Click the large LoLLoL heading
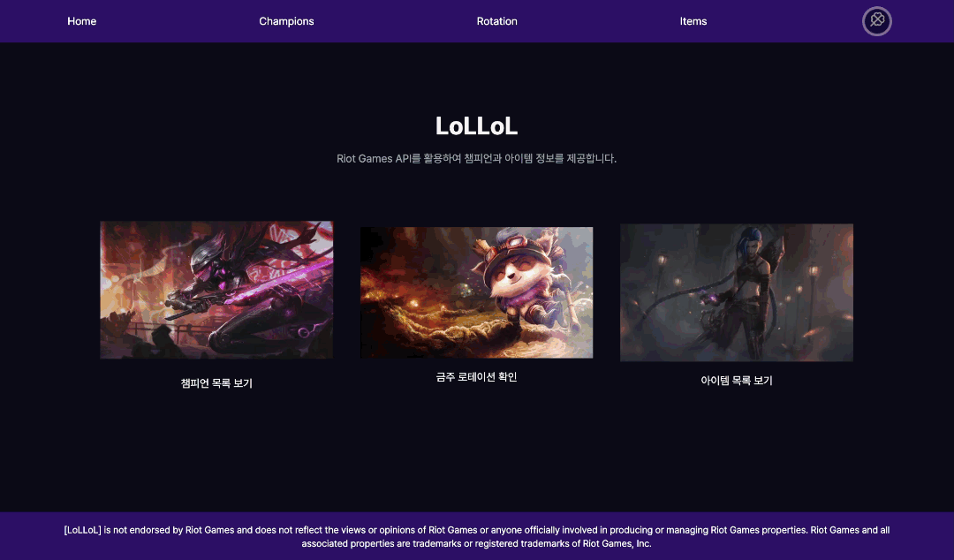This screenshot has height=560, width=954. click(476, 126)
